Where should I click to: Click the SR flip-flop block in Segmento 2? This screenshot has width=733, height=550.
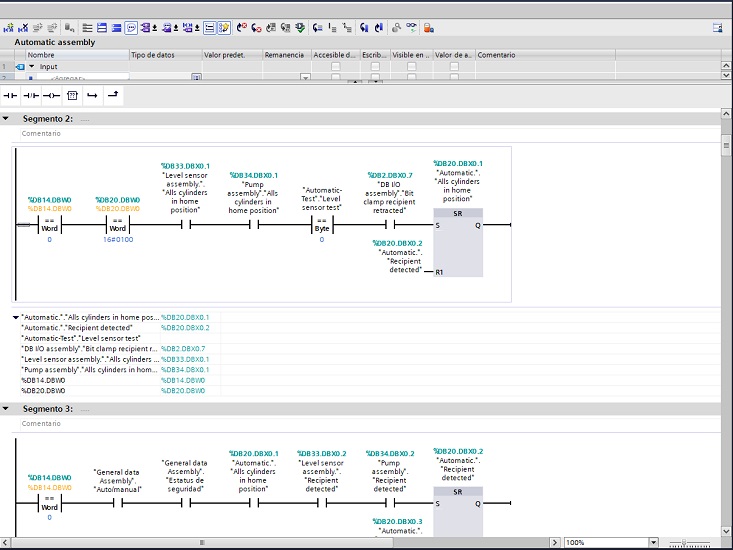[x=457, y=242]
